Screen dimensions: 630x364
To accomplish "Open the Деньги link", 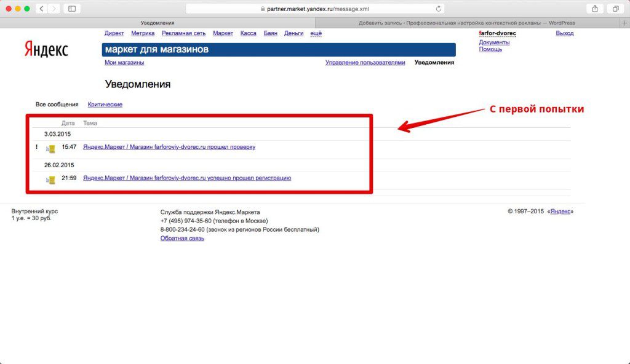I will 293,33.
